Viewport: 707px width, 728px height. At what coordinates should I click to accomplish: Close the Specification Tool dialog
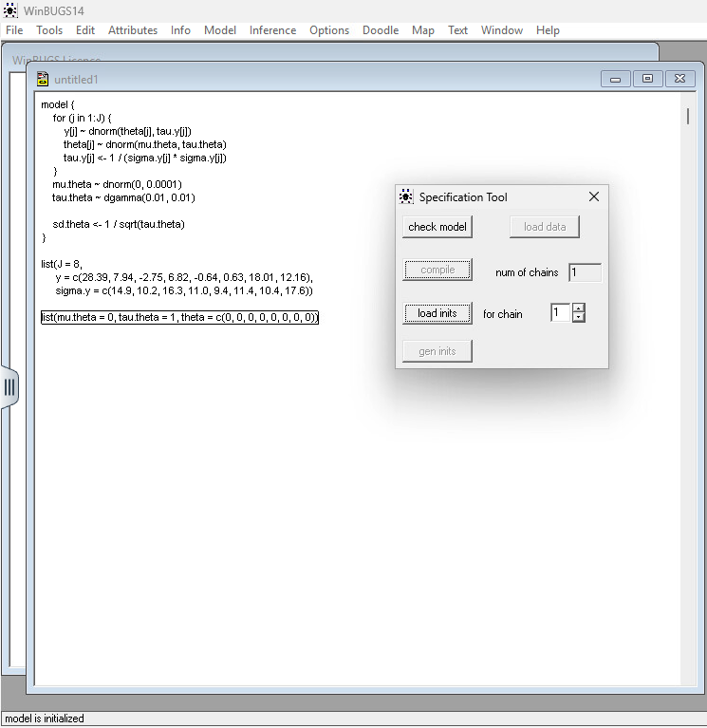pos(594,197)
